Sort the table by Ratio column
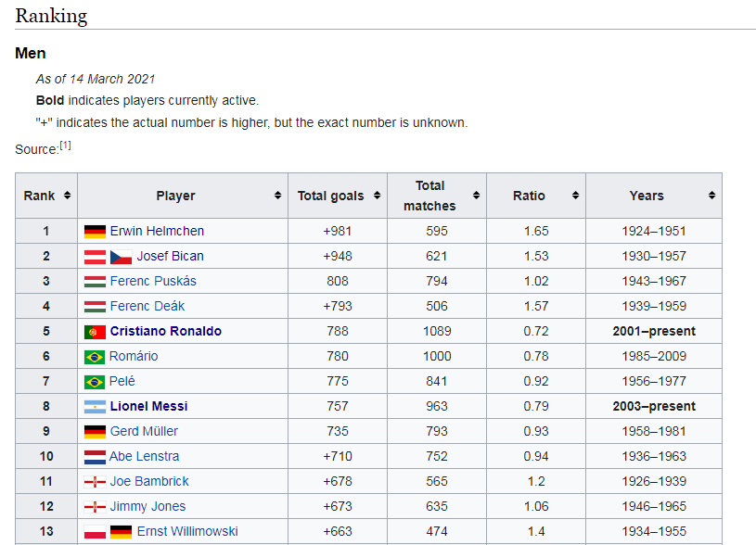Screen dimensions: 756x545 [575, 196]
